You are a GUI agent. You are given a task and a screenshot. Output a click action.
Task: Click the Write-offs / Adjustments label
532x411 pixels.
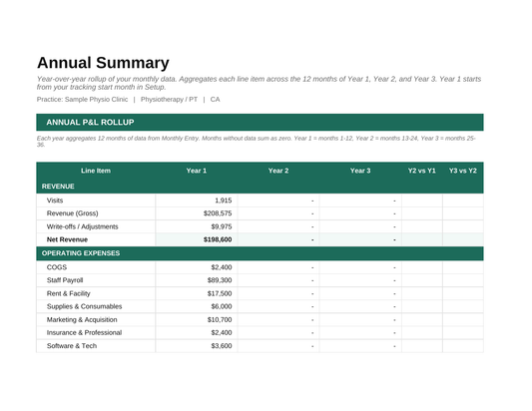click(83, 226)
